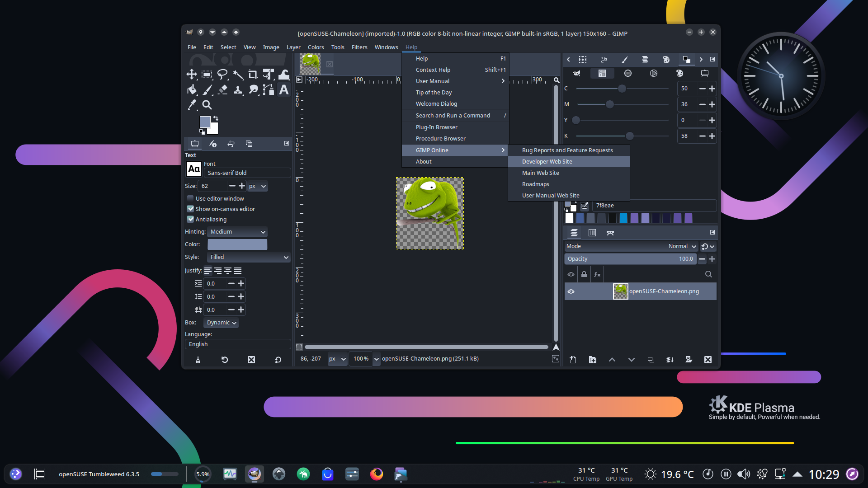
Task: Select the Crop tool
Action: (x=253, y=75)
